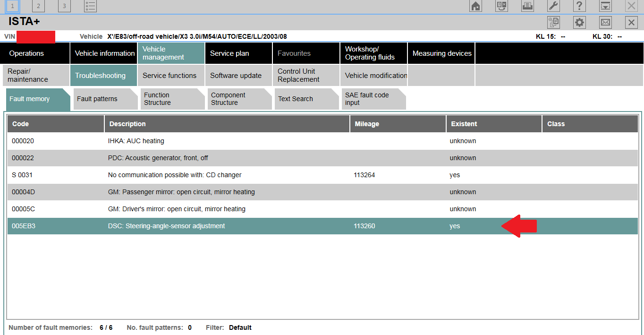Select Vehicle management menu
This screenshot has width=644, height=335.
pos(171,53)
